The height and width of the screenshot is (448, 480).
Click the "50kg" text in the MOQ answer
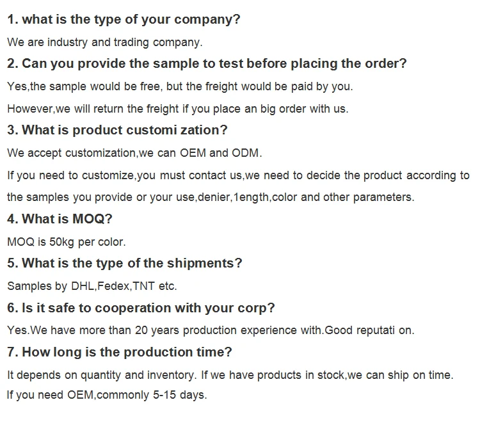[63, 242]
